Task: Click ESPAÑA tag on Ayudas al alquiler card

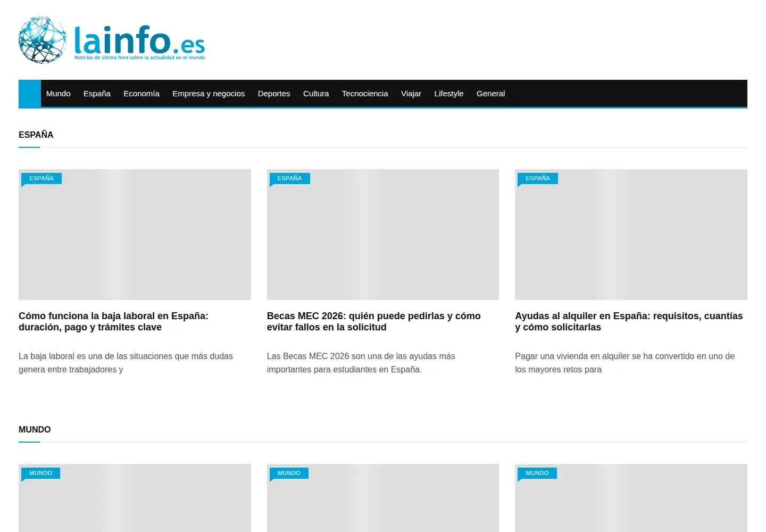Action: (538, 178)
